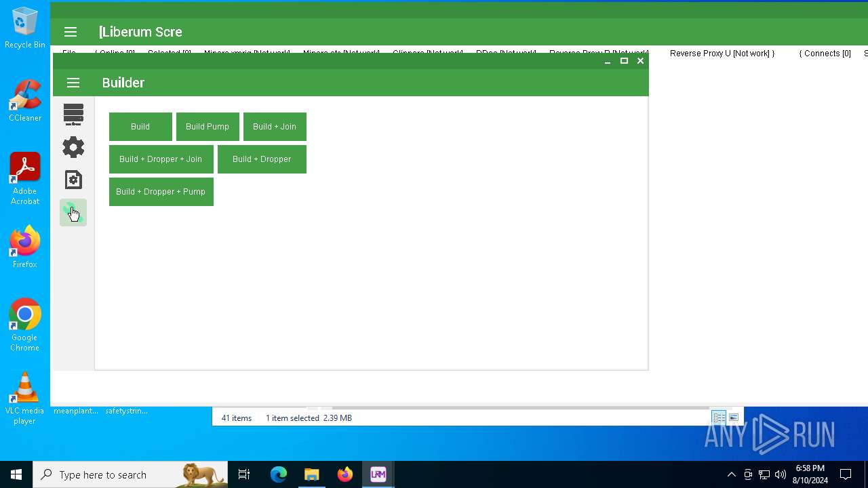Click the Build + Dropper button
Image resolution: width=868 pixels, height=488 pixels.
[262, 159]
